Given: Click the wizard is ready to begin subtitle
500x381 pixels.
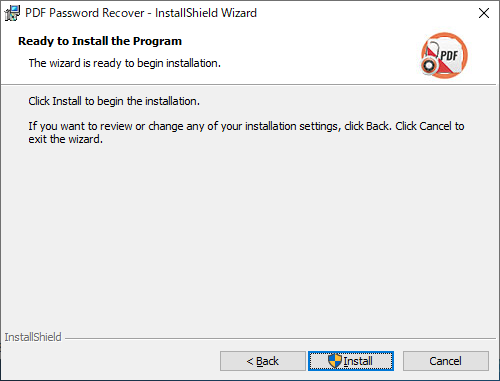Looking at the screenshot, I should [125, 63].
